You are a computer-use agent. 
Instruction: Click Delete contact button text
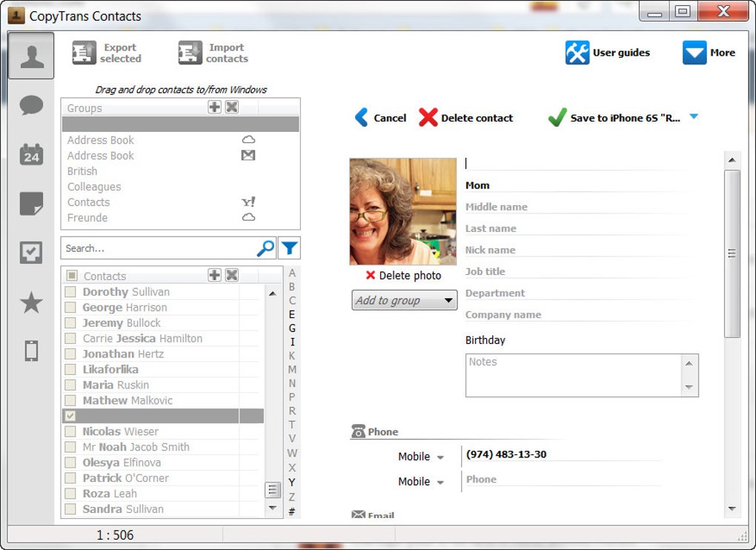pos(477,118)
